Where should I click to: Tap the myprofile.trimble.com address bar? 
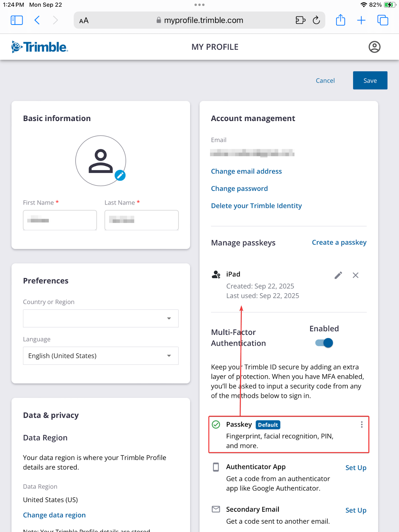[199, 20]
